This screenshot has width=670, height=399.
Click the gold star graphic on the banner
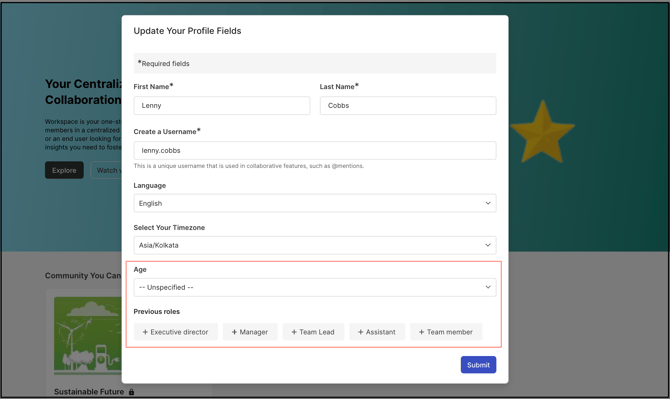tap(543, 132)
